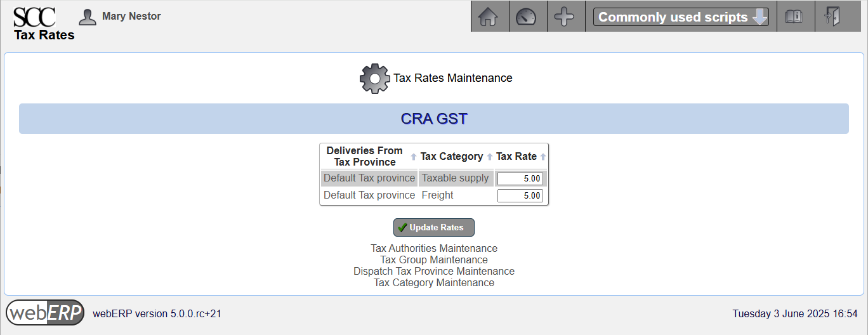Click the gear icon beside Tax Rates Maintenance
Image resolution: width=868 pixels, height=335 pixels.
click(x=374, y=79)
